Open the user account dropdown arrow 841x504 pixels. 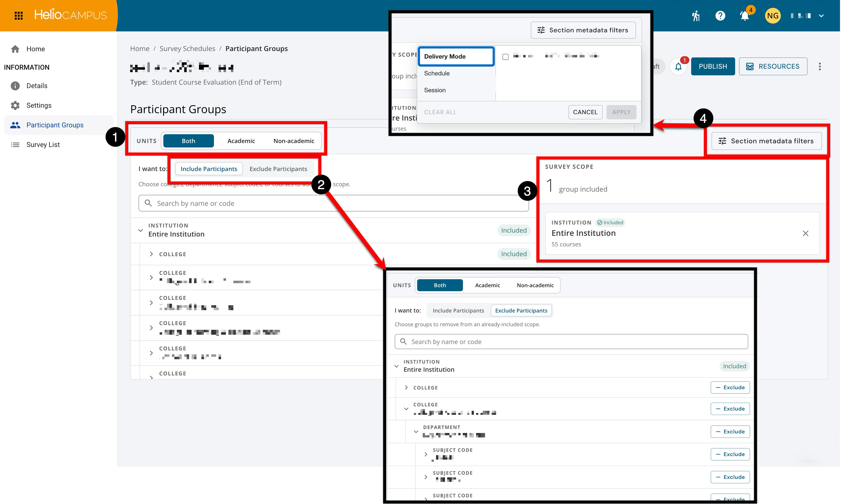click(x=821, y=16)
